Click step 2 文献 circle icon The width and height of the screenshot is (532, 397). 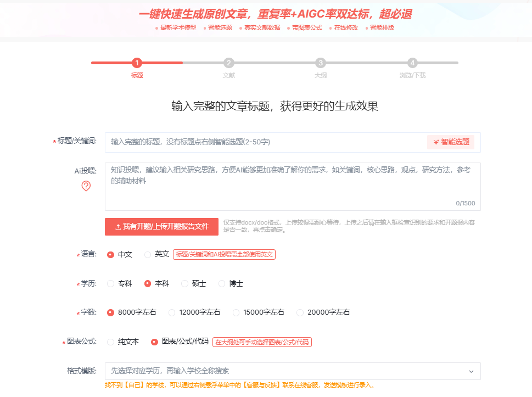(228, 63)
